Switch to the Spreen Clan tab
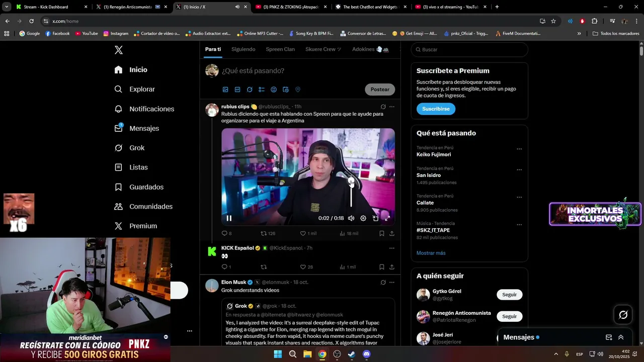 [280, 49]
